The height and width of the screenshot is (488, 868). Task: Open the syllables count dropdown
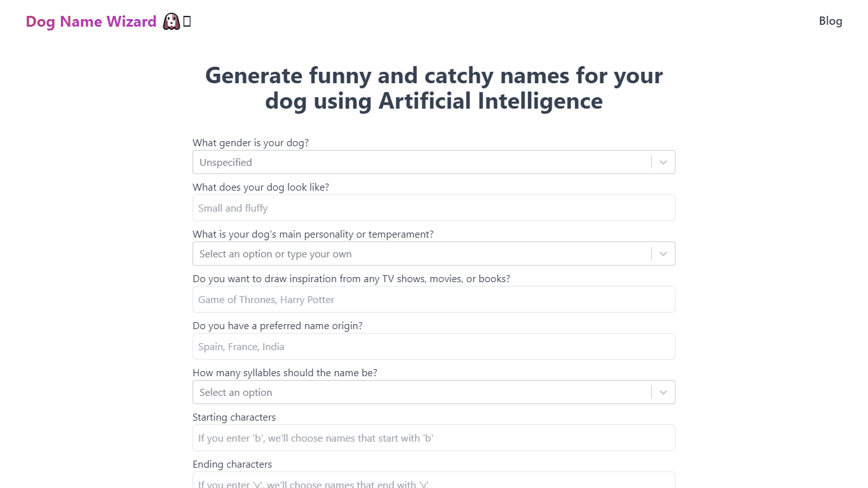click(x=434, y=392)
